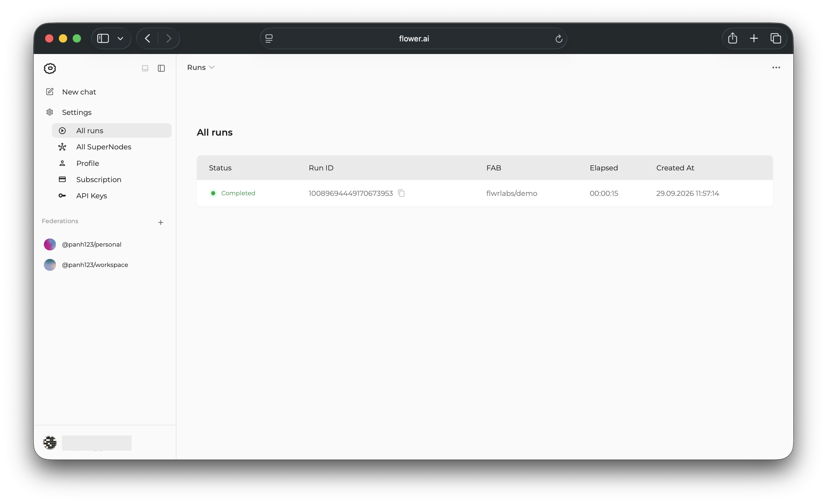Open Safari sidebar chevron dropdown
This screenshot has height=504, width=827.
(120, 38)
